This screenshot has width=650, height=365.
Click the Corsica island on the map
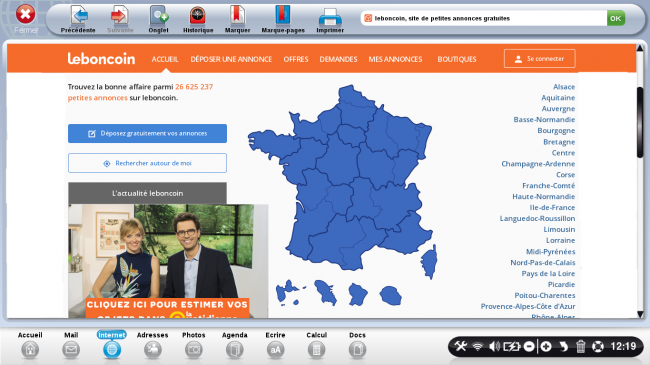[429, 261]
